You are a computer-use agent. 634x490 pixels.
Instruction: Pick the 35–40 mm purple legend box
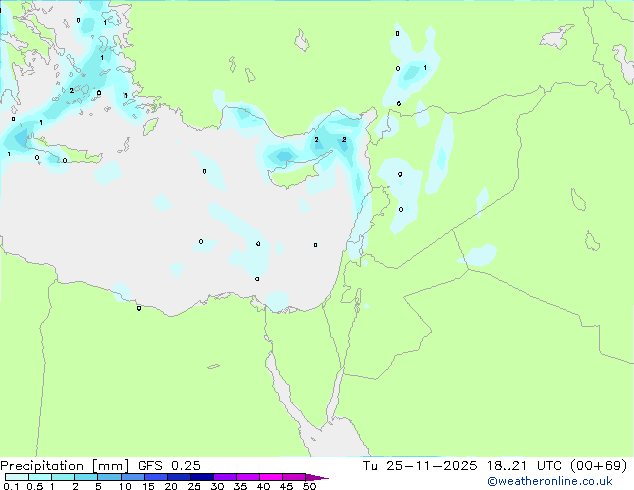point(248,477)
